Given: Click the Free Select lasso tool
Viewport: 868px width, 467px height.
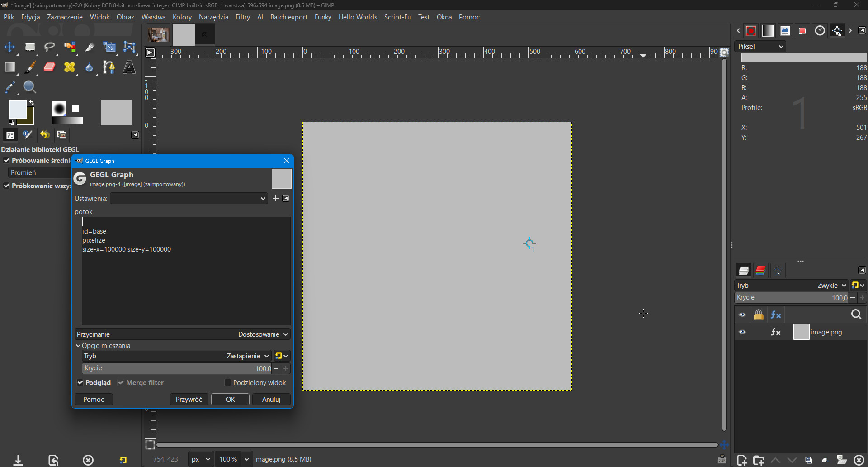Looking at the screenshot, I should (x=50, y=47).
